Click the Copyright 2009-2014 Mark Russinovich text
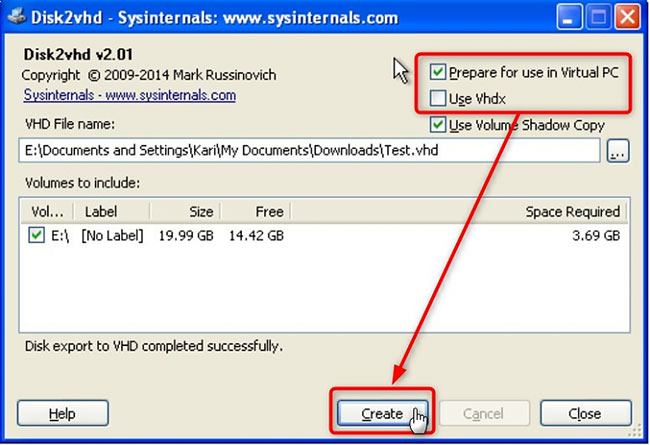The height and width of the screenshot is (445, 650). [149, 75]
